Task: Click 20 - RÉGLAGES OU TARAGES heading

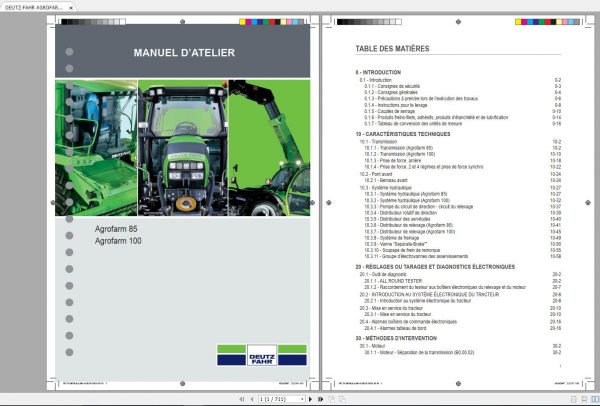Action: coord(435,267)
